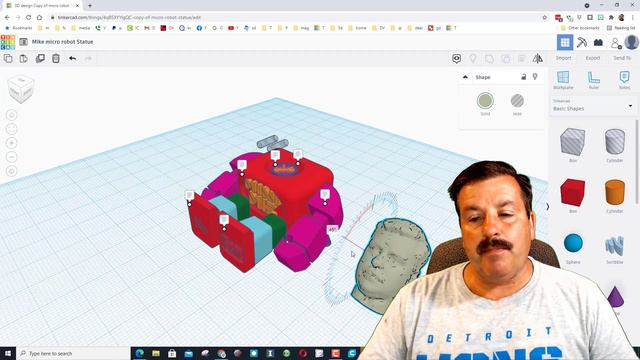Click the Home view button
This screenshot has height=360, width=640.
[11, 115]
